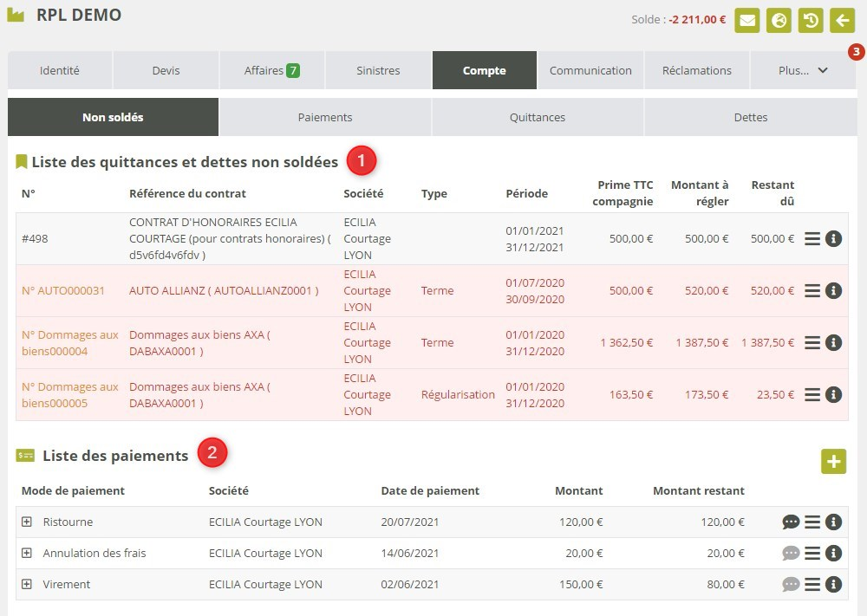Switch to the Affaires tab
Screen dimensions: 867x616
(271, 70)
